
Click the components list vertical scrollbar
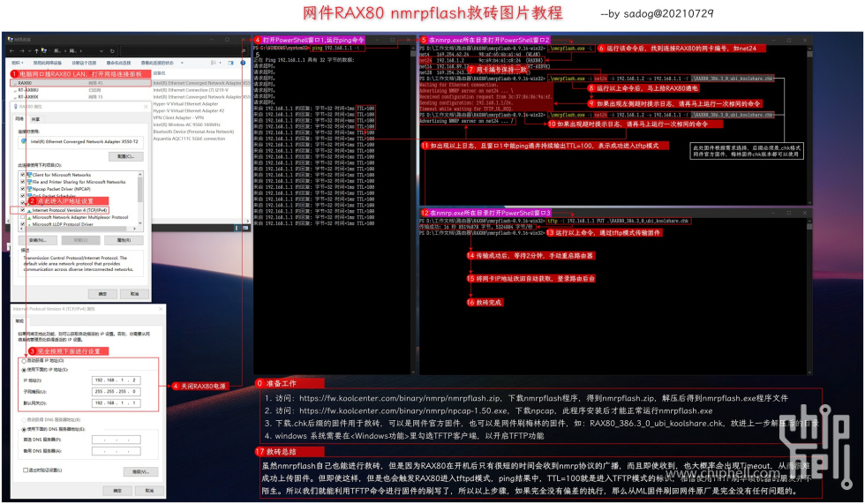[x=140, y=199]
